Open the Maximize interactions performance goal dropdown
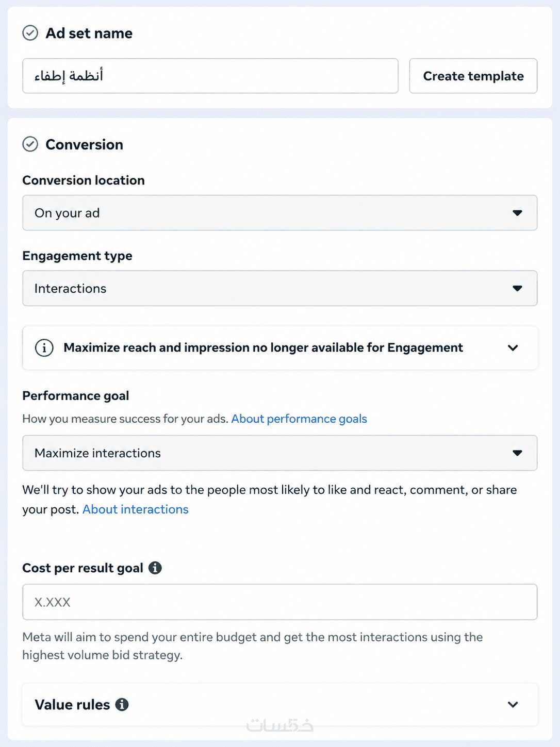Image resolution: width=560 pixels, height=747 pixels. pos(279,453)
